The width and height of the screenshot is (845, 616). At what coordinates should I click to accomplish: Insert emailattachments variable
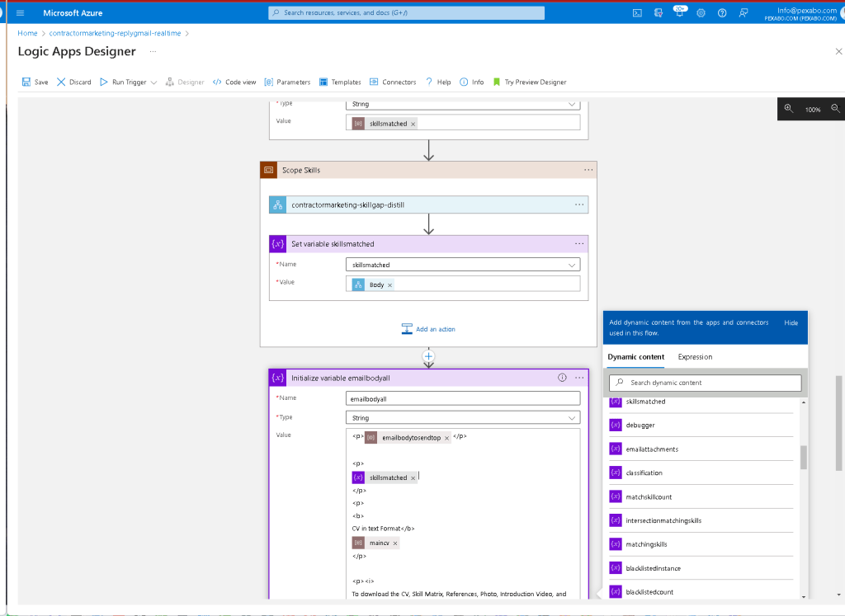(x=701, y=449)
